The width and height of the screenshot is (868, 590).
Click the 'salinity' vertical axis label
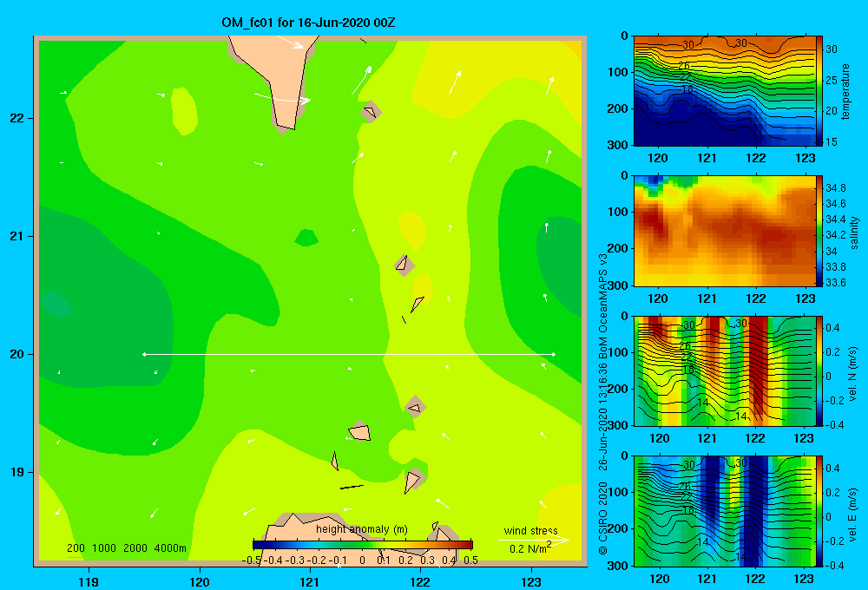854,232
